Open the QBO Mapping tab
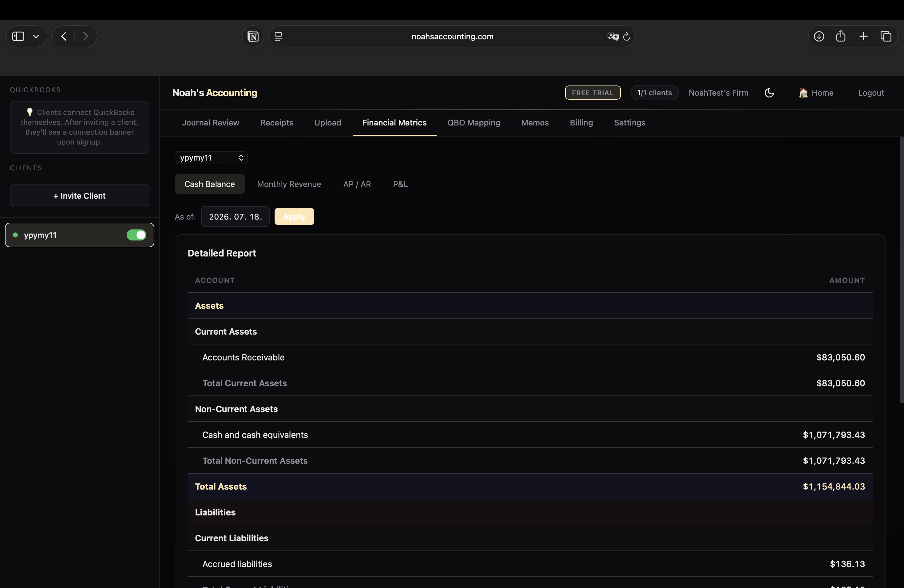 point(474,123)
